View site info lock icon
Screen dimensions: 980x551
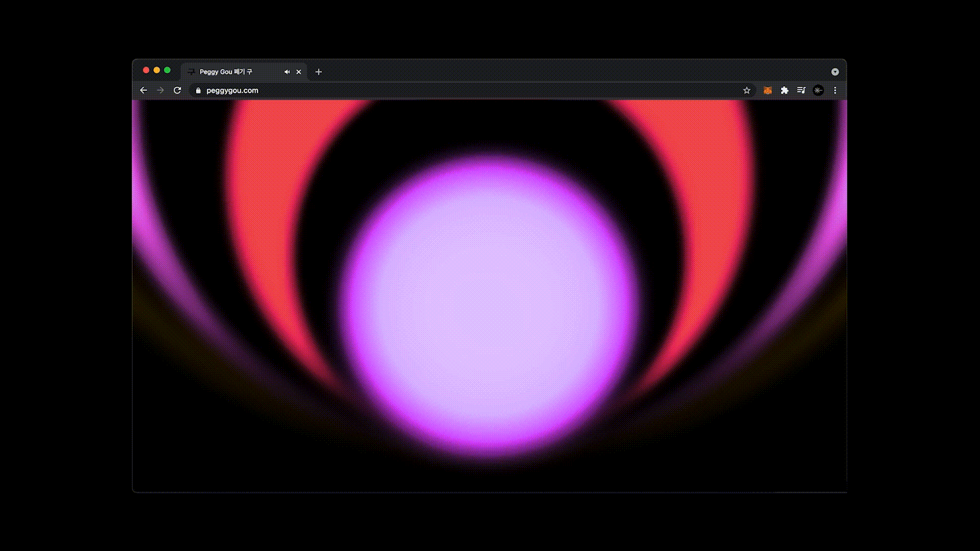199,90
